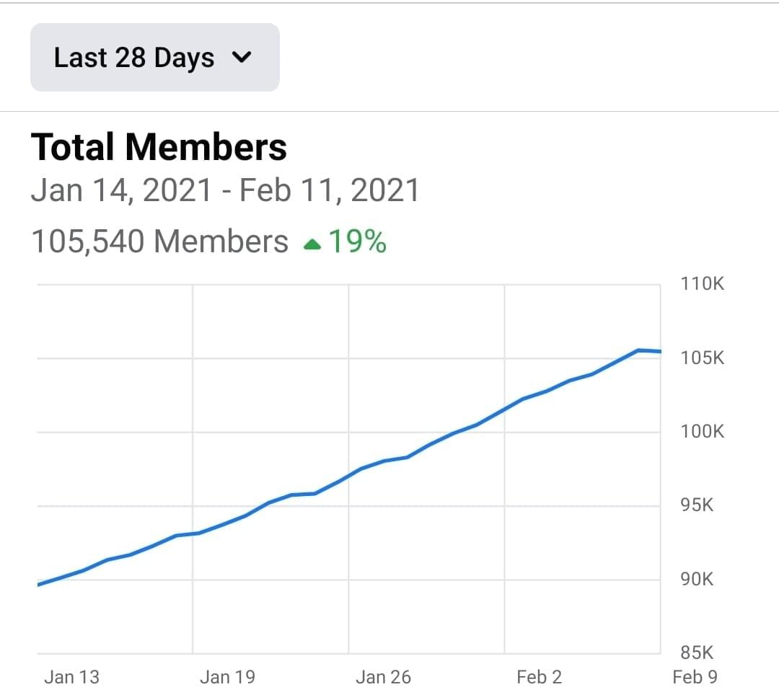
Task: Click the 95K y-axis label
Action: 697,505
